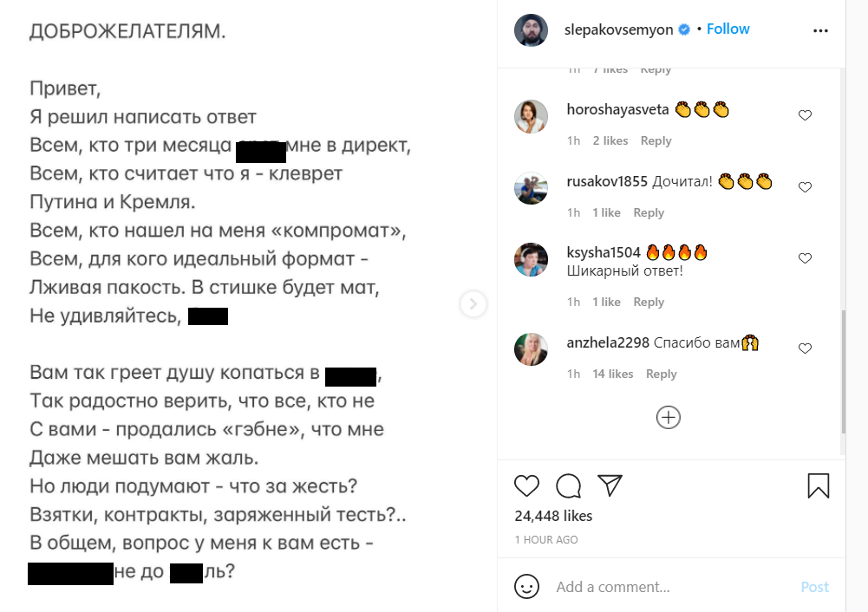Screen dimensions: 868x612
Task: Open post options via the ellipsis icon
Action: click(x=820, y=29)
